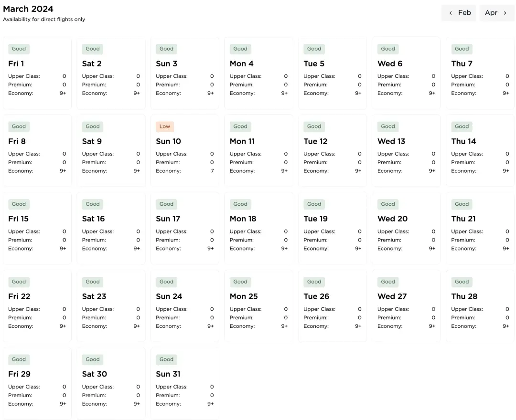Pick Wed 6 date heading
This screenshot has width=516, height=420.
tap(390, 64)
